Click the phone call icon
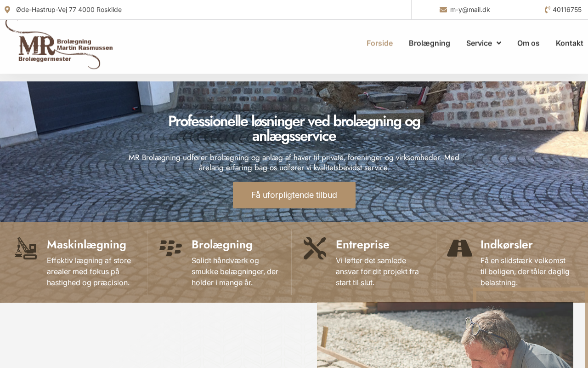588x368 pixels. [x=548, y=10]
